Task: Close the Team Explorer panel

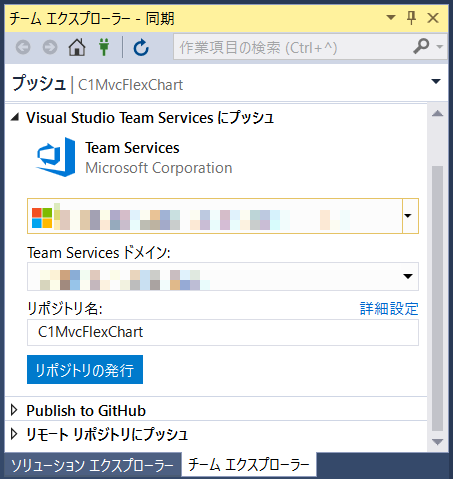Action: pyautogui.click(x=433, y=18)
